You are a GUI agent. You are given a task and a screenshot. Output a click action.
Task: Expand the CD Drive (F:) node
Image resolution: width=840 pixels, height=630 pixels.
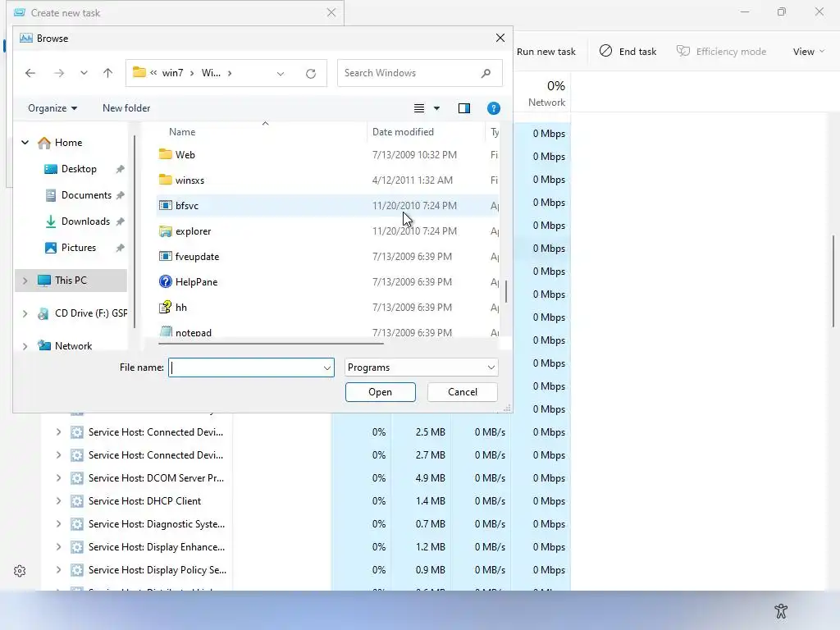(25, 313)
